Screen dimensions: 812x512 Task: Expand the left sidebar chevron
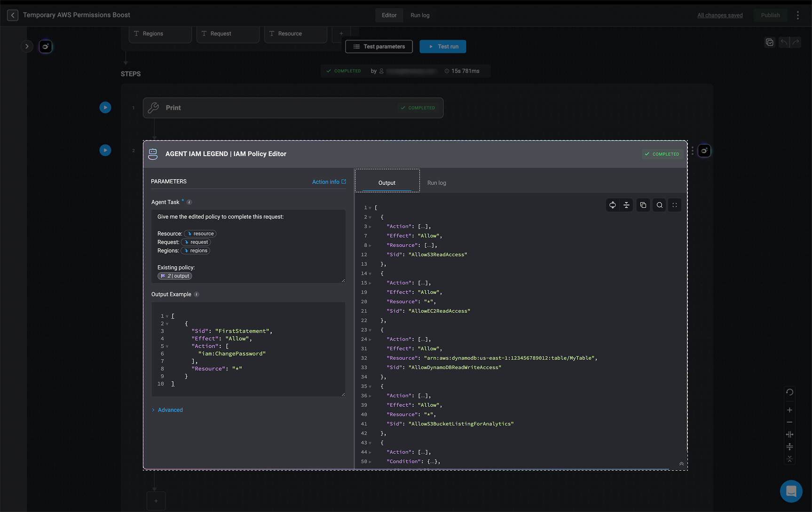tap(27, 46)
